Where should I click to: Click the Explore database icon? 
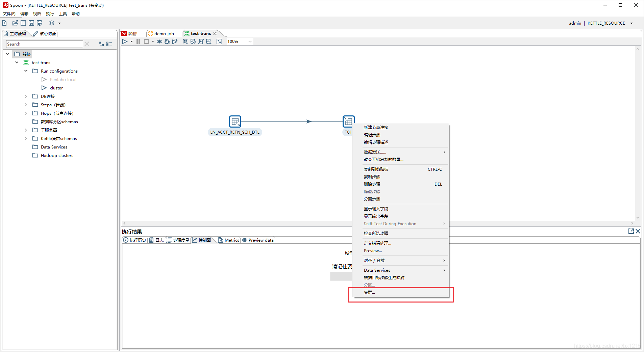(x=209, y=42)
